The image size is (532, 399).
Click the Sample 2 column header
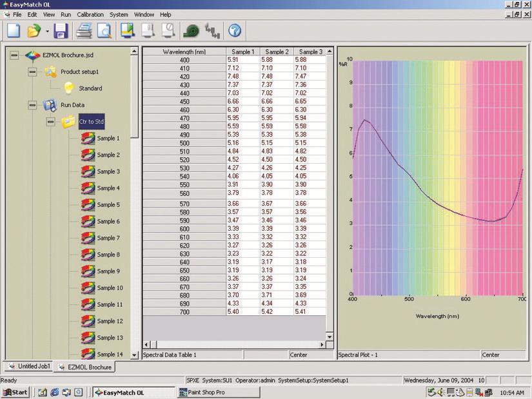click(x=277, y=52)
